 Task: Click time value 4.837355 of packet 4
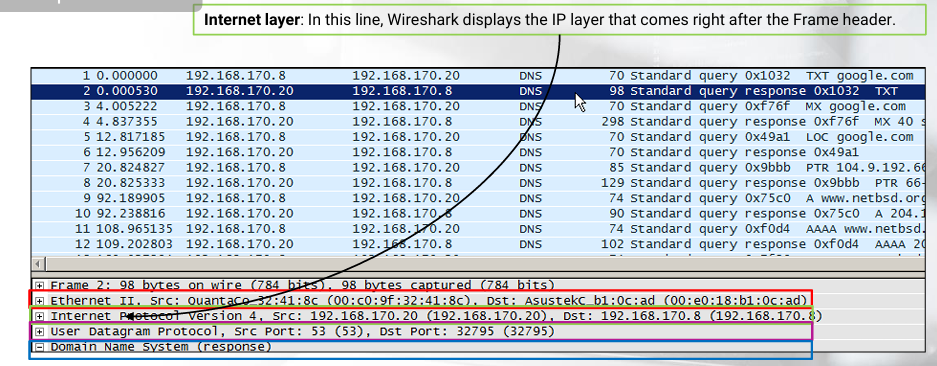click(127, 122)
